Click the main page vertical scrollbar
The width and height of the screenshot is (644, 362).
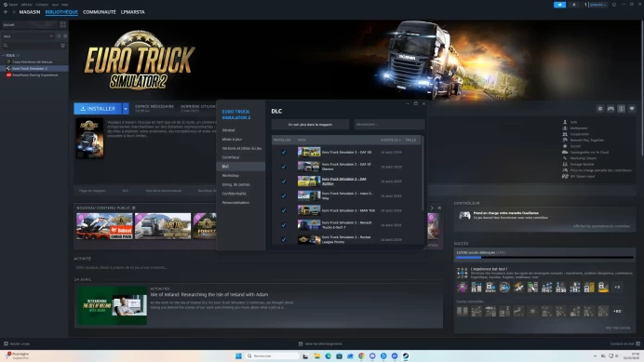coord(642,87)
